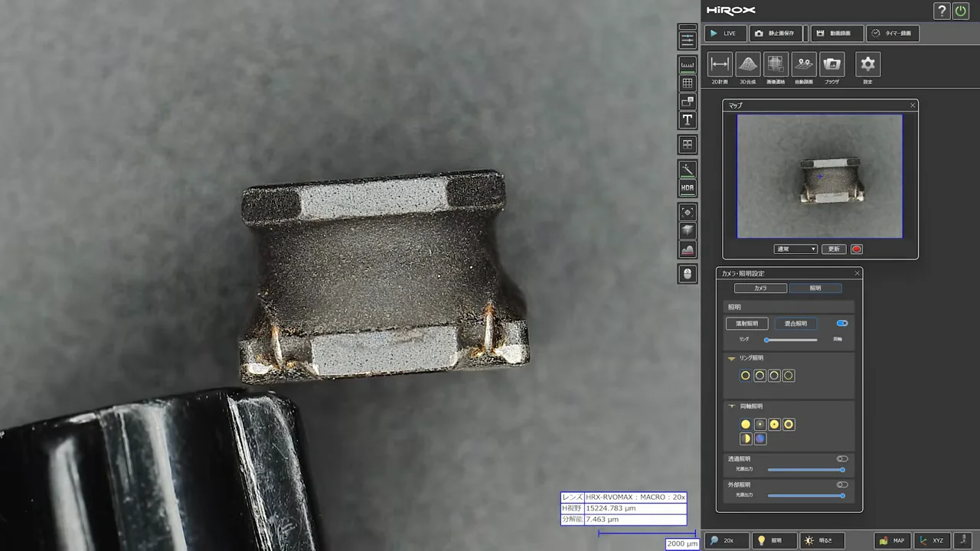Open the 設定 settings gear
The height and width of the screenshot is (551, 980).
click(867, 64)
